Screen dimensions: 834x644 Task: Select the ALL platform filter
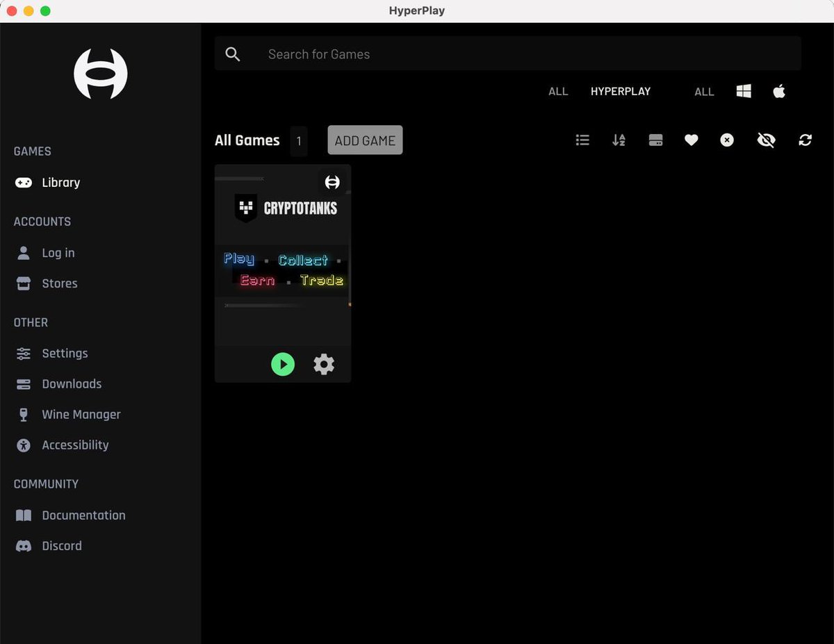click(x=704, y=91)
